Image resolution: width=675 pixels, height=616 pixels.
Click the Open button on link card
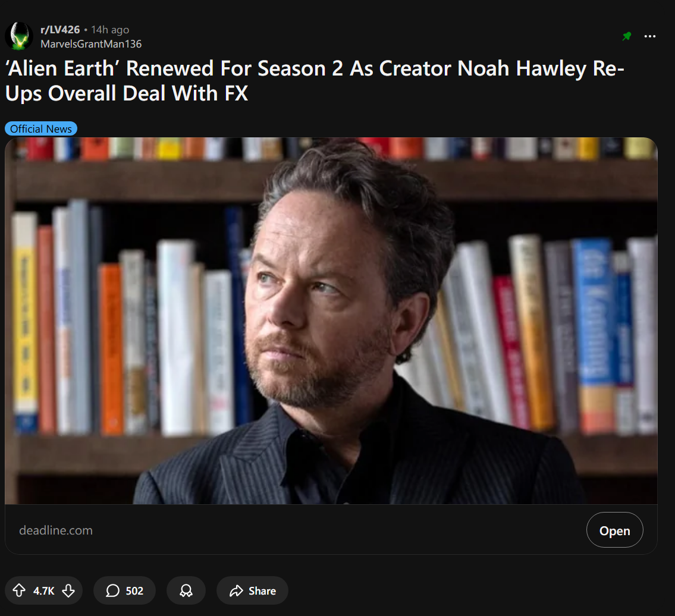(x=614, y=530)
